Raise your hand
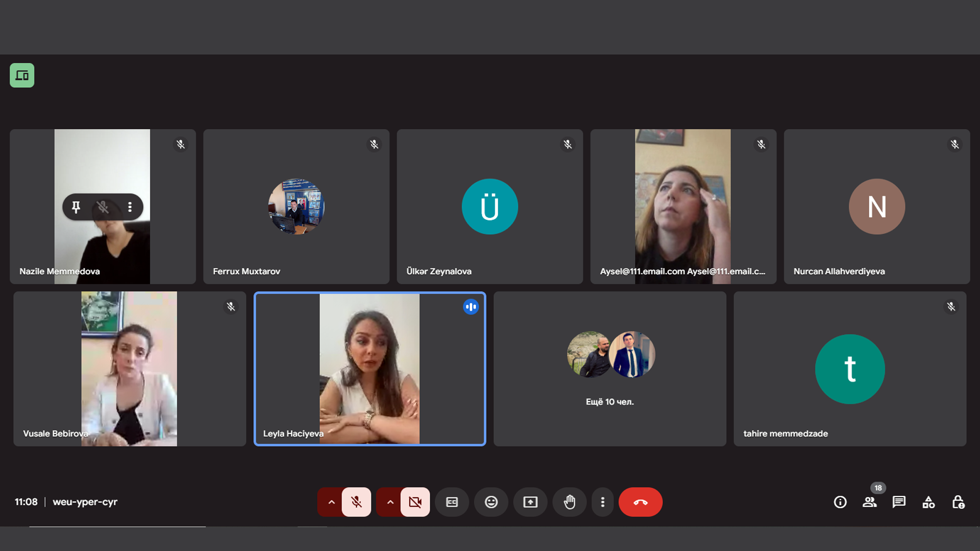980x551 pixels. pyautogui.click(x=569, y=502)
